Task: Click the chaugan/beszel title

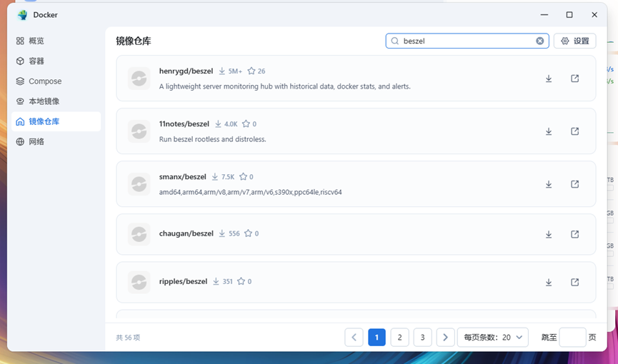Action: (x=186, y=233)
